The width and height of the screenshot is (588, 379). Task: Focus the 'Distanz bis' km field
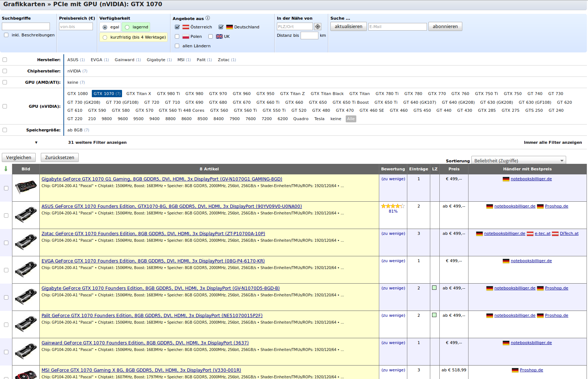[x=309, y=35]
